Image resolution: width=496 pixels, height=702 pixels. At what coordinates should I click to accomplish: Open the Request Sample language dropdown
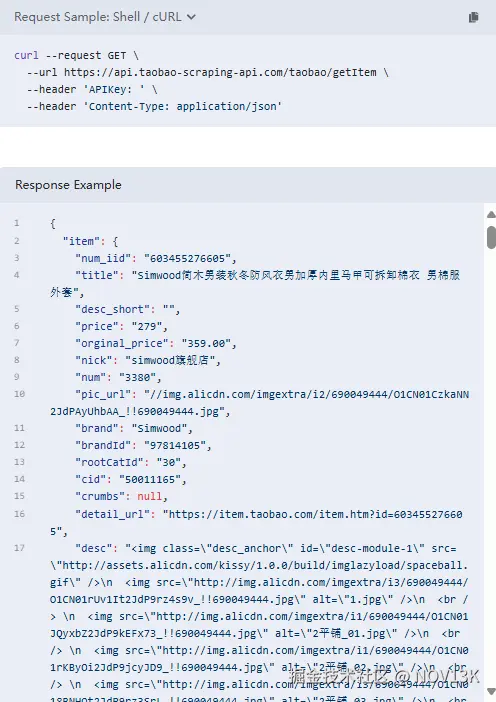tap(105, 17)
